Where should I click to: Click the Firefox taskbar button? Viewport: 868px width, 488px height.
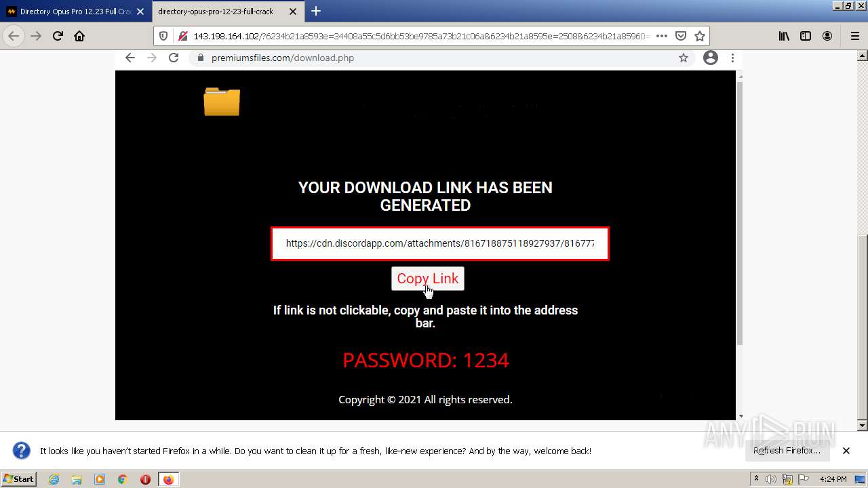pyautogui.click(x=168, y=479)
